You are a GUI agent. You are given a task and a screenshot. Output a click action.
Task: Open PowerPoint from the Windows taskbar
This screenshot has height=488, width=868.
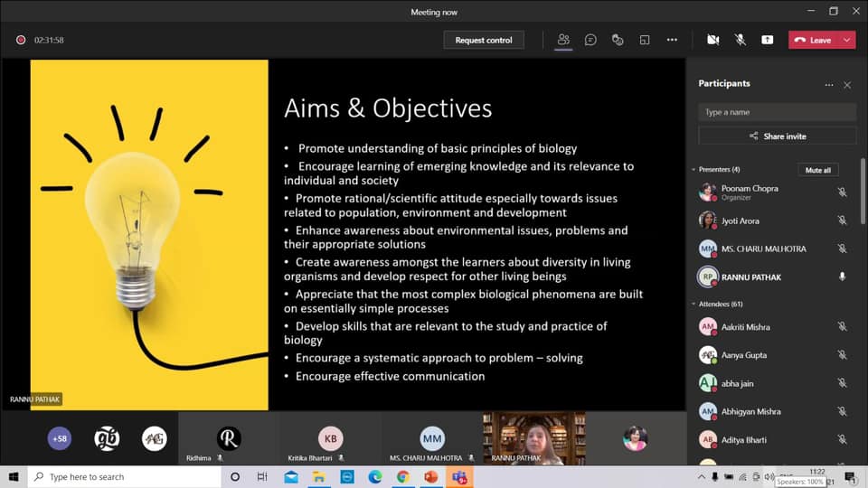(430, 476)
